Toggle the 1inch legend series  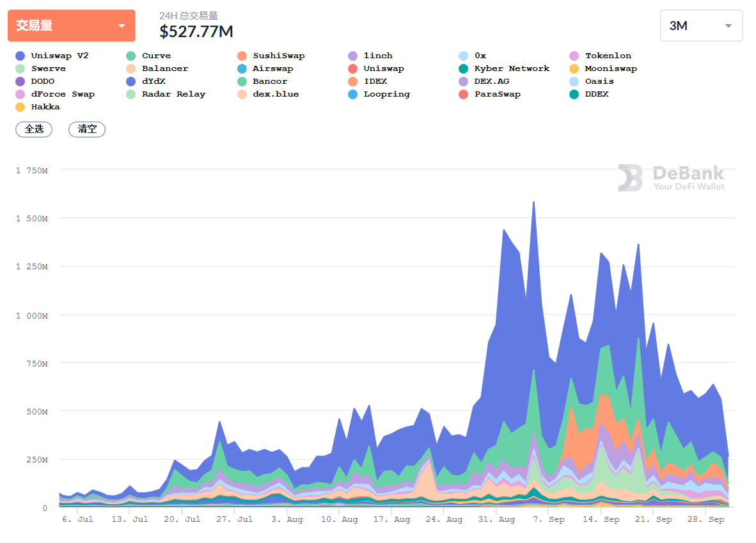coord(370,56)
